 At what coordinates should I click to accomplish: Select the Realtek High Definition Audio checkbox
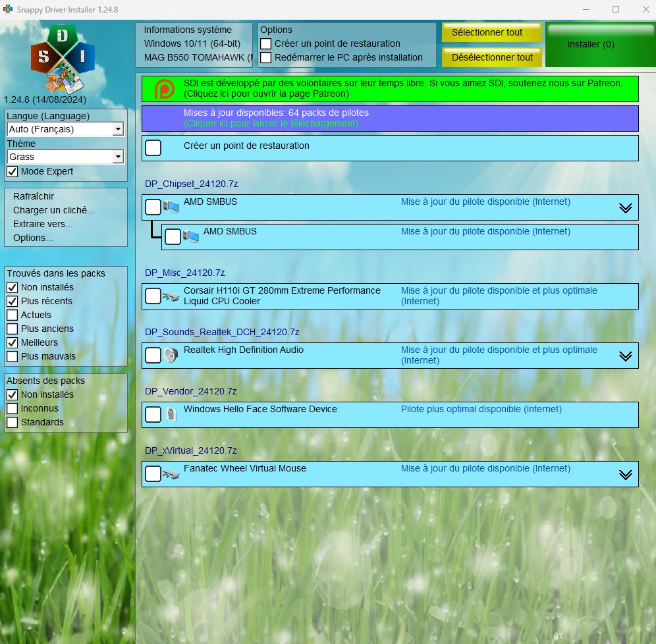[153, 356]
